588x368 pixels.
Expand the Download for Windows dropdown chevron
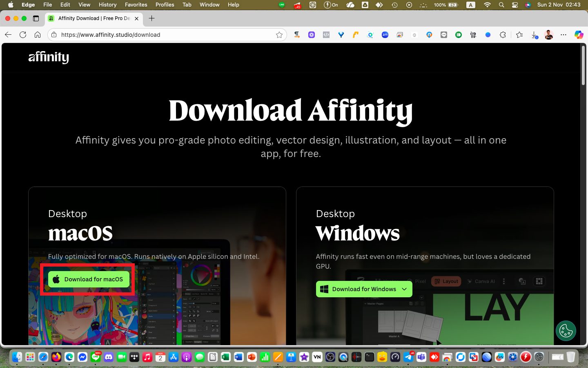(404, 289)
